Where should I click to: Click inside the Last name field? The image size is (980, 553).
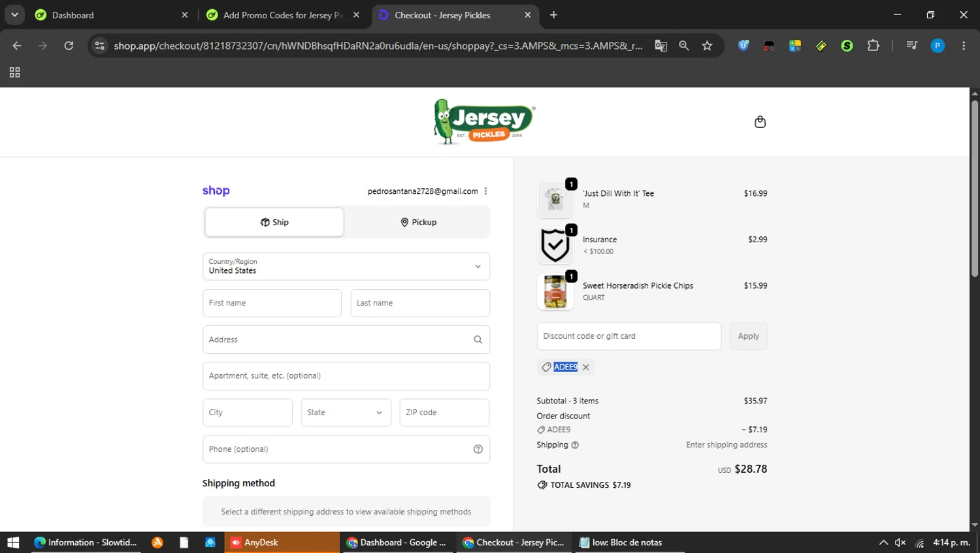click(420, 303)
